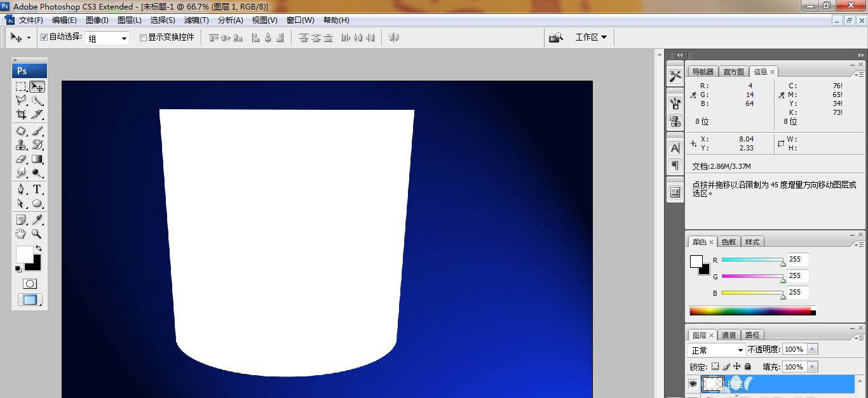Select the Path Selection tool
The width and height of the screenshot is (868, 398).
click(x=21, y=204)
